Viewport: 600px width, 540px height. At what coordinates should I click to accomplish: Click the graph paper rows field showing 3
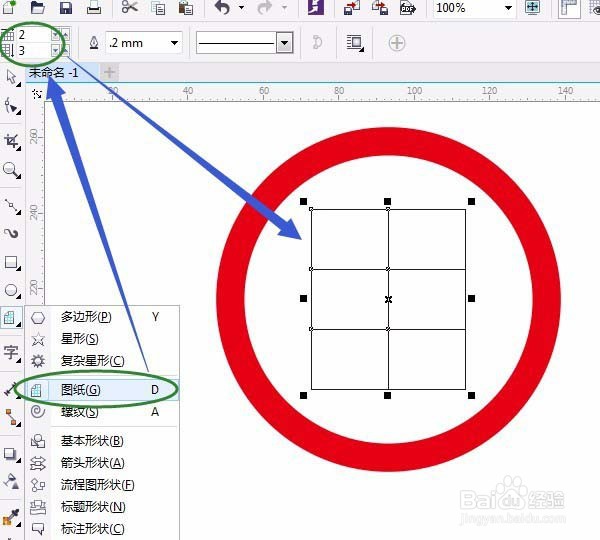[34, 50]
